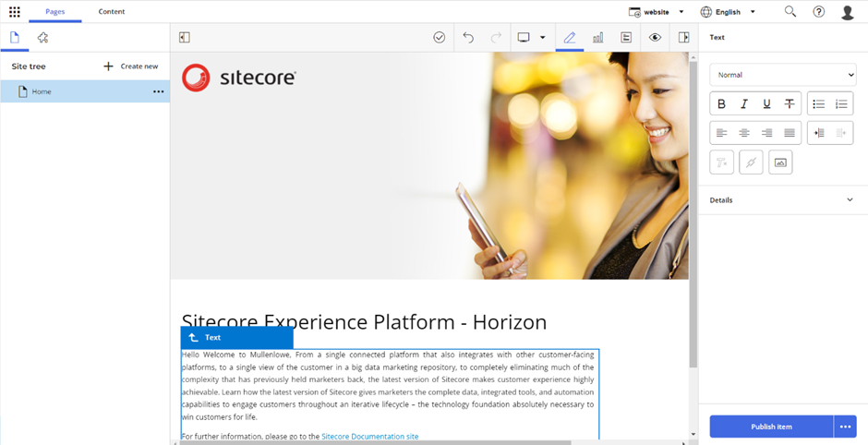Click the page heading Sitecore Experience Platform

pos(364,322)
